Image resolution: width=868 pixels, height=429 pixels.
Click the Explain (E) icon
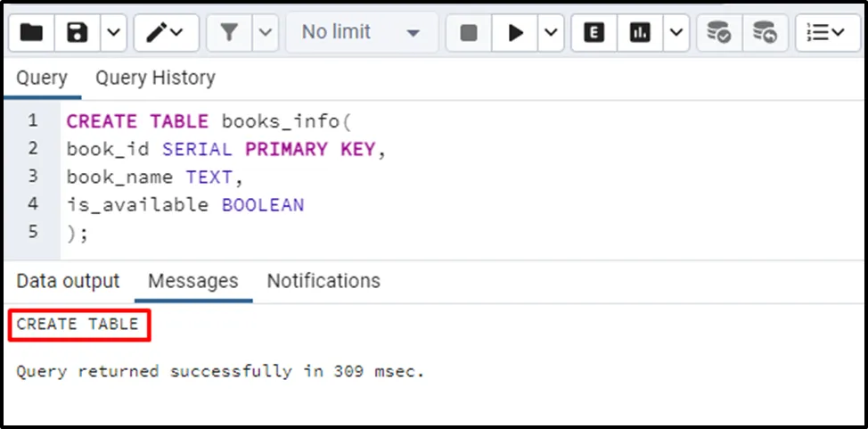[594, 33]
